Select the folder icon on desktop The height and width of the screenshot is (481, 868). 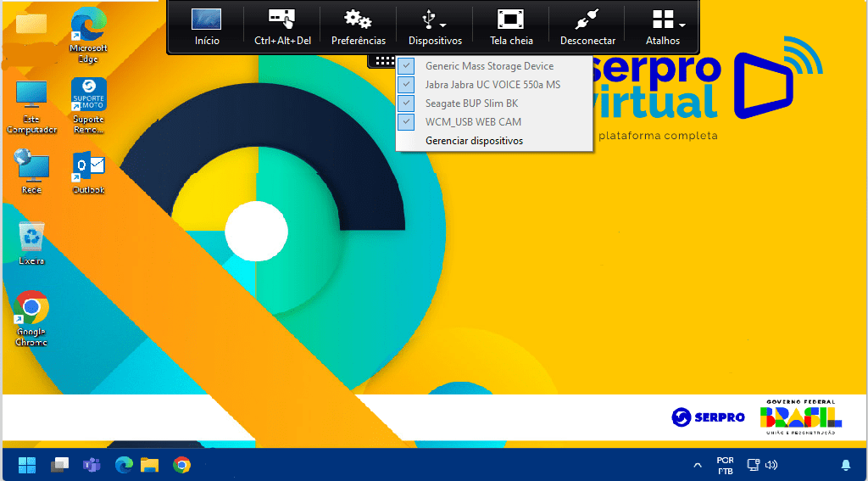[31, 25]
